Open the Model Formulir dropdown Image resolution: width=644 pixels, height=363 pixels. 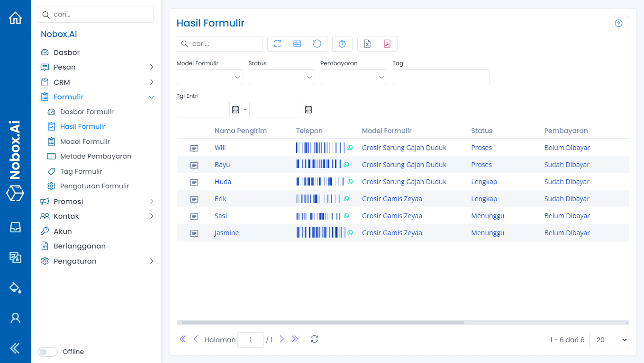(x=209, y=77)
